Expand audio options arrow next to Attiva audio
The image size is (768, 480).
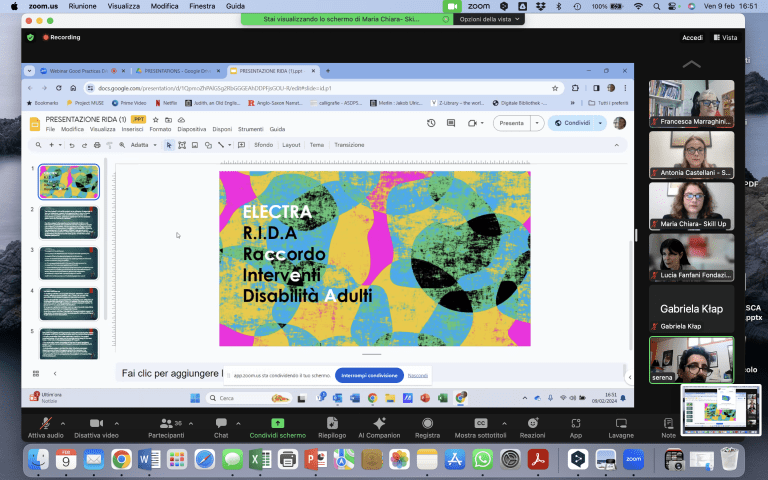[63, 423]
